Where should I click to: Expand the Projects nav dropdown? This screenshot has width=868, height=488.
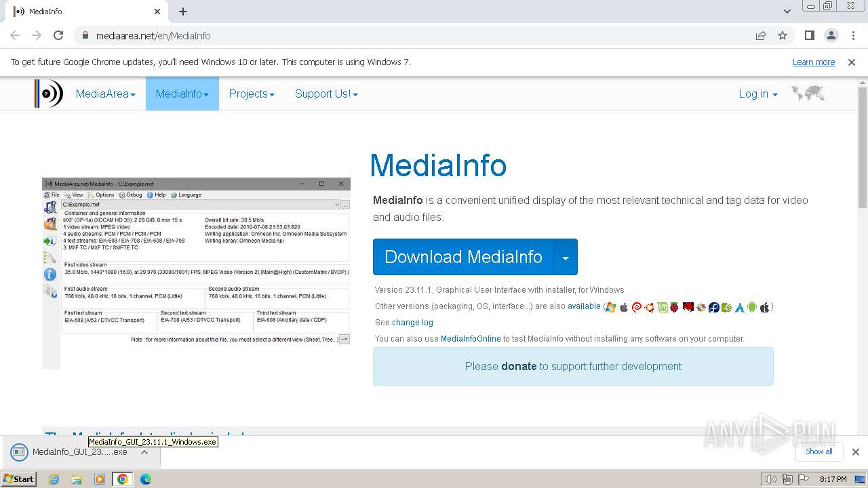pos(252,94)
